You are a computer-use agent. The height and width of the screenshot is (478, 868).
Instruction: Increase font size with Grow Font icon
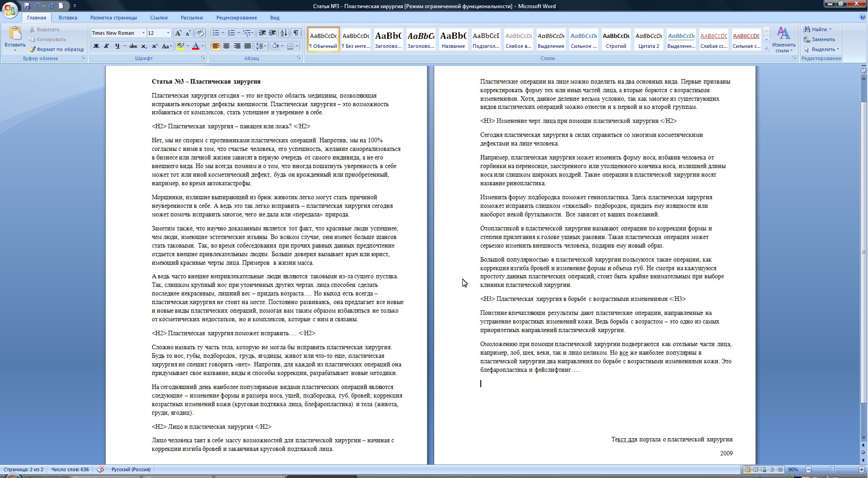178,33
